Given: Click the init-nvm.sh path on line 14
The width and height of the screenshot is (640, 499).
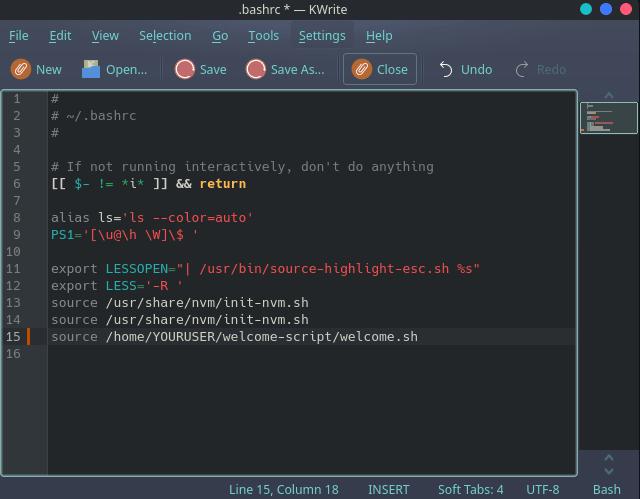Looking at the screenshot, I should [x=207, y=320].
